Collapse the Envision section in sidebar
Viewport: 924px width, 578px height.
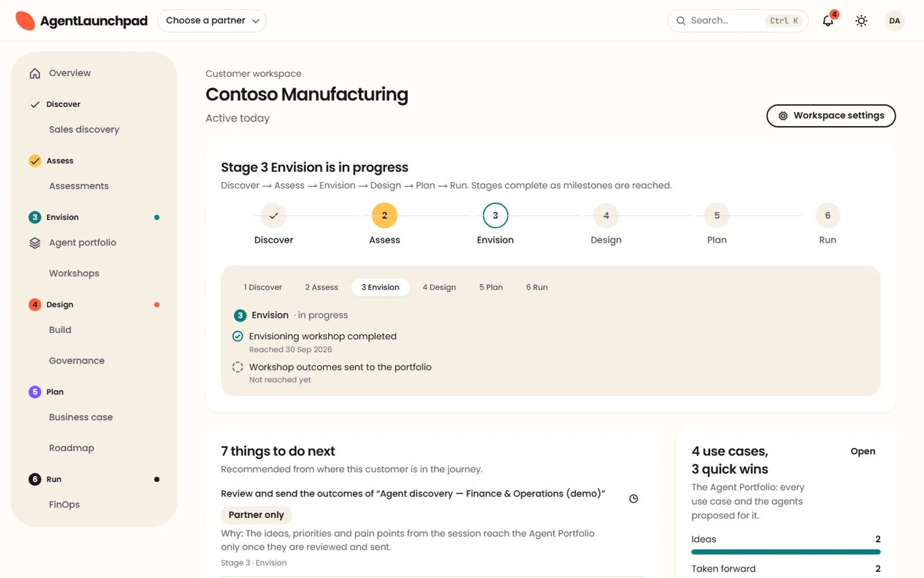click(x=94, y=217)
